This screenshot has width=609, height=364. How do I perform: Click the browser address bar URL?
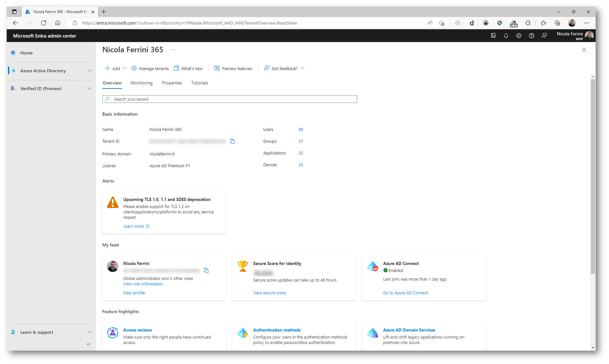[x=189, y=23]
